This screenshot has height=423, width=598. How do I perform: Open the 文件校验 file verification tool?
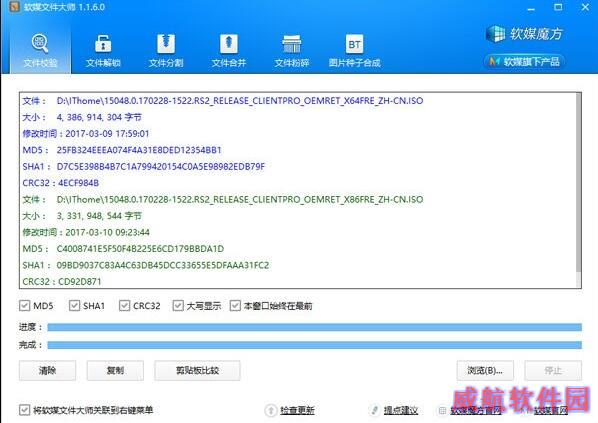[x=40, y=50]
